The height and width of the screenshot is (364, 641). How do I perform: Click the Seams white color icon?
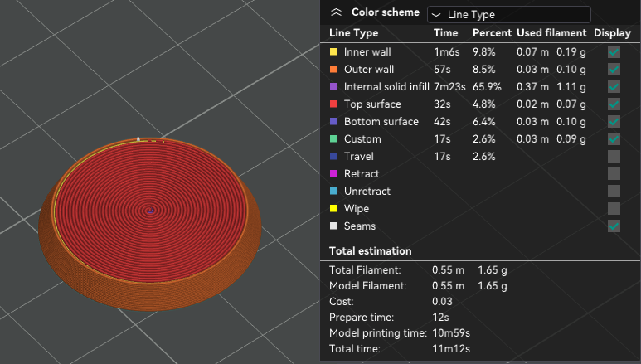click(333, 226)
